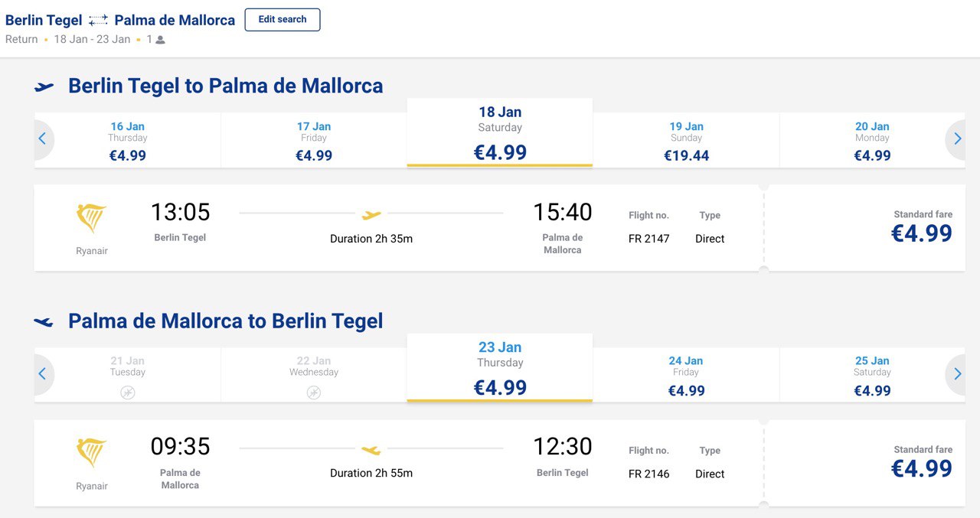
Task: Click Ryanair logo on outbound flight FR 2147
Action: pyautogui.click(x=92, y=219)
